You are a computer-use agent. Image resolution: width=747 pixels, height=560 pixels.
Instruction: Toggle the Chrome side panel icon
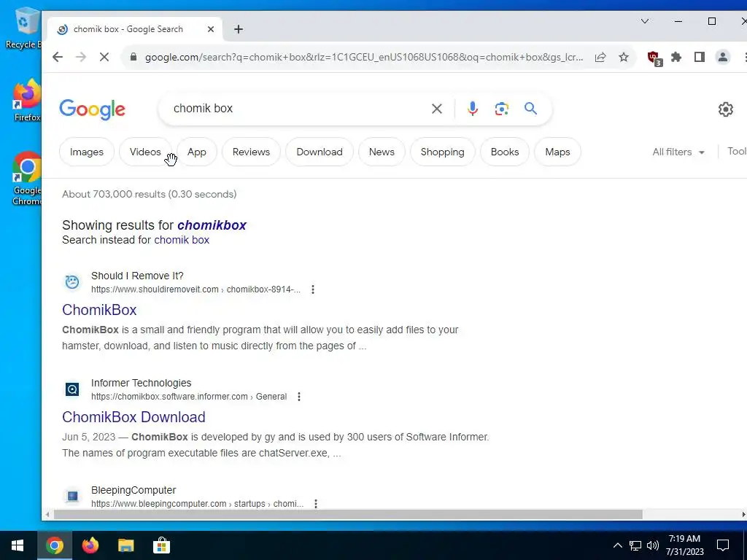(x=700, y=57)
